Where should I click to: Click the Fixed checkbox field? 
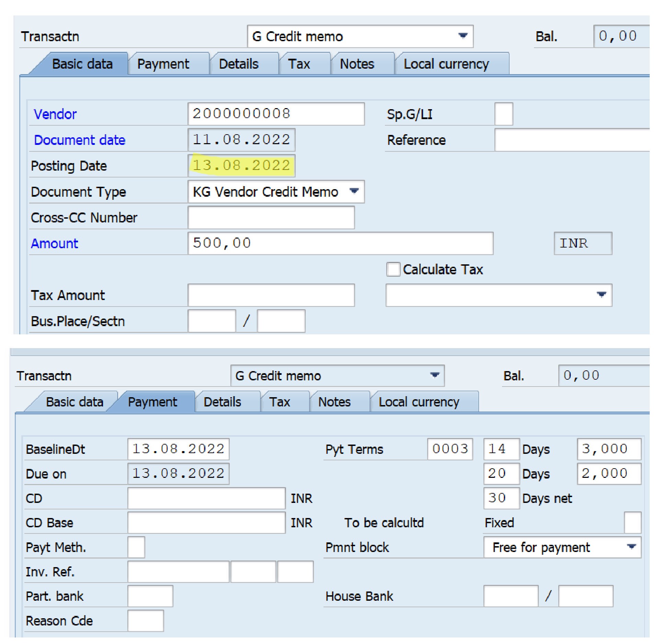632,522
